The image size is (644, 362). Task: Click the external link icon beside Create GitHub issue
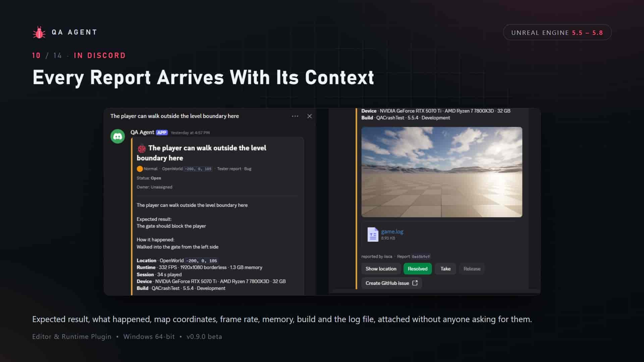(x=415, y=283)
